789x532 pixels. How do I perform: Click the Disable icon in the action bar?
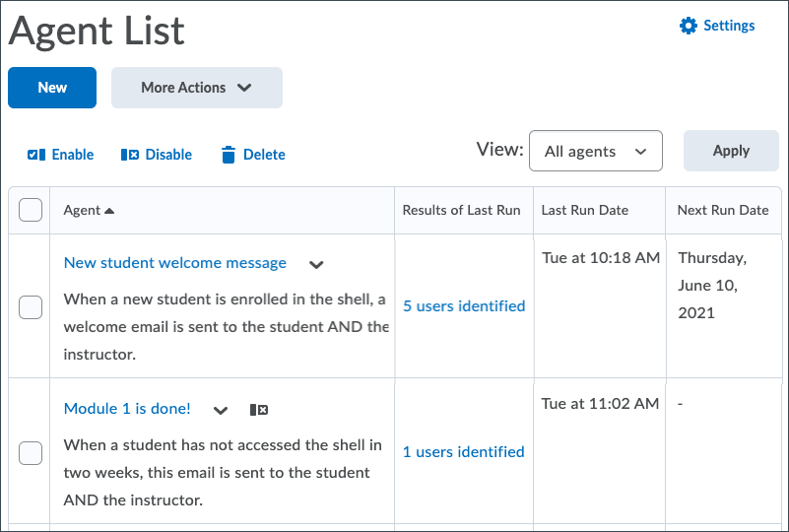(x=130, y=155)
